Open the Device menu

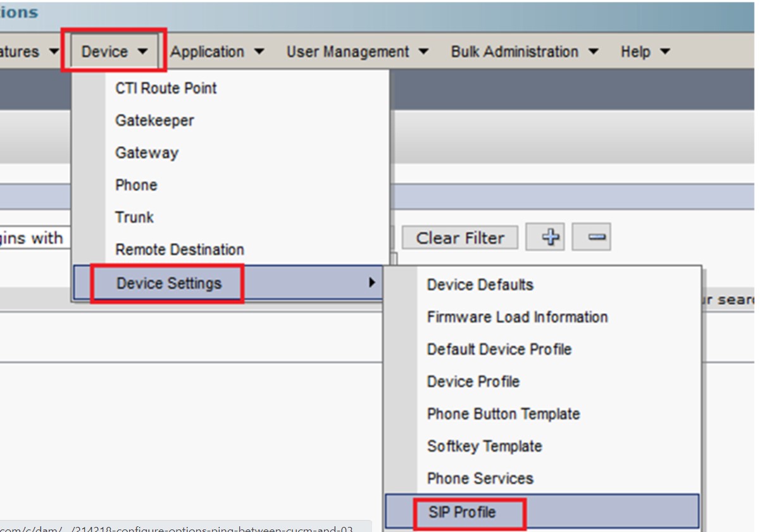[x=114, y=52]
